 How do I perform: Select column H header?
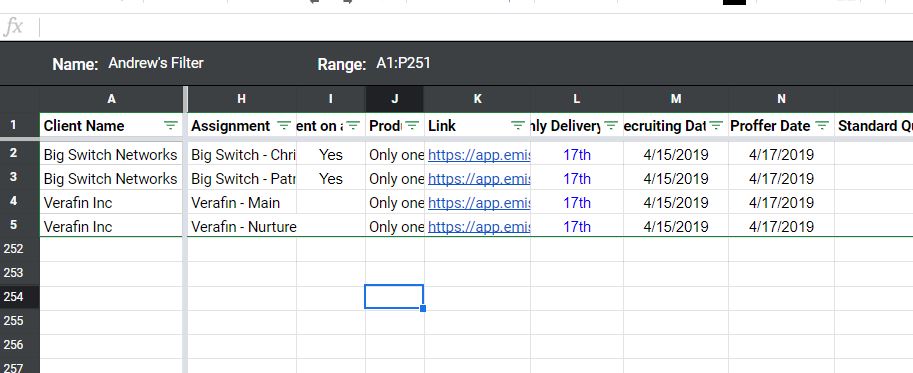tap(242, 99)
